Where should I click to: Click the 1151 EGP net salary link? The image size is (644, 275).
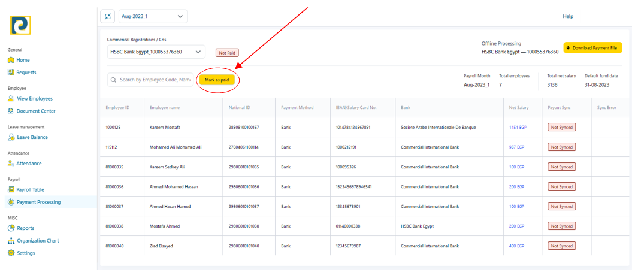point(516,128)
